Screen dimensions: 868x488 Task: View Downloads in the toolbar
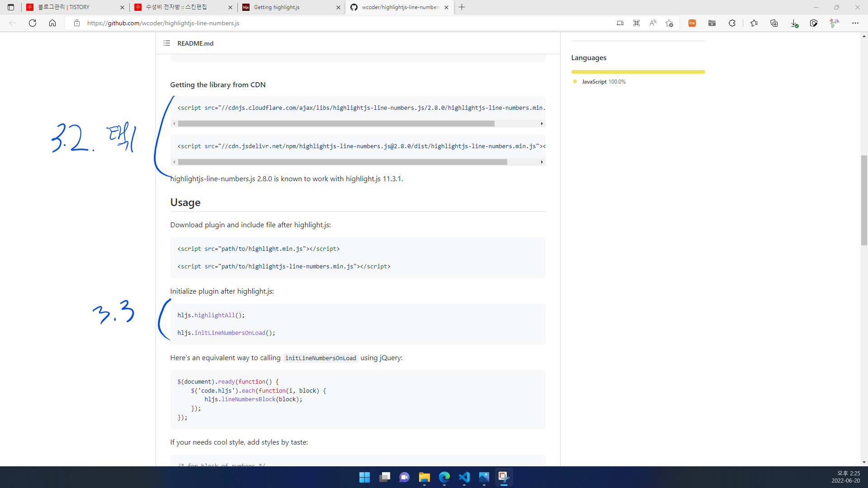pyautogui.click(x=794, y=23)
